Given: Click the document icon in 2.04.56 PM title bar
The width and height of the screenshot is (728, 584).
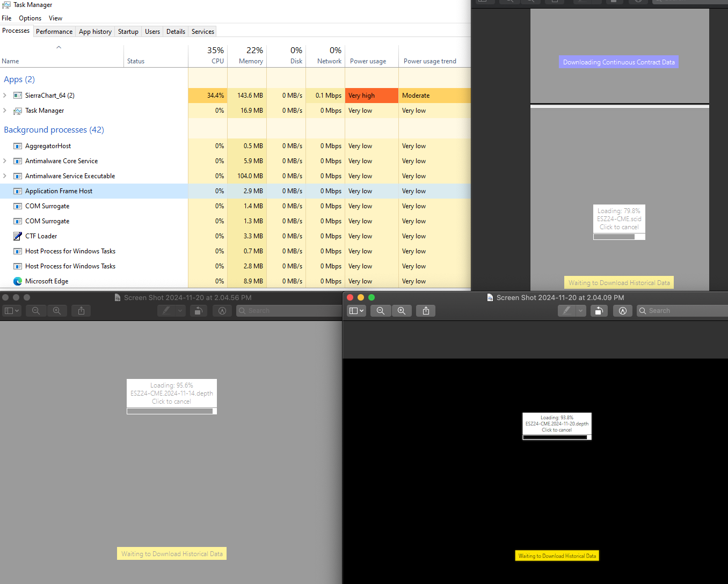Looking at the screenshot, I should 117,297.
